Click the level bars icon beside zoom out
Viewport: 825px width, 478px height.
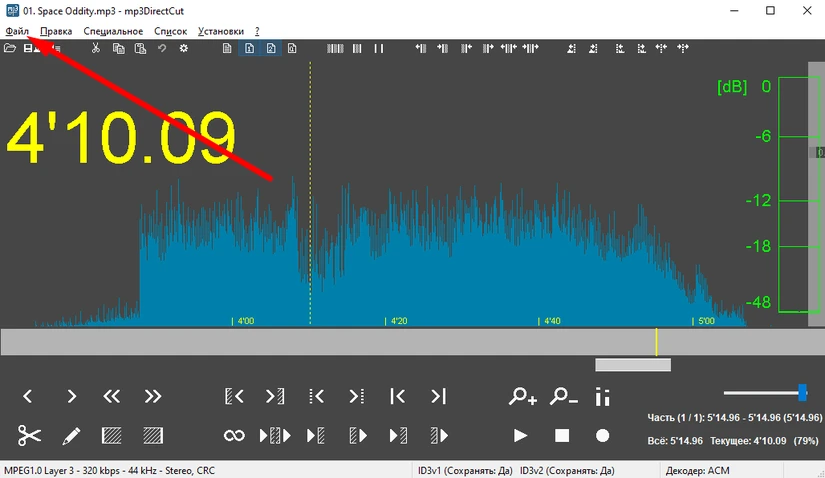(x=603, y=397)
